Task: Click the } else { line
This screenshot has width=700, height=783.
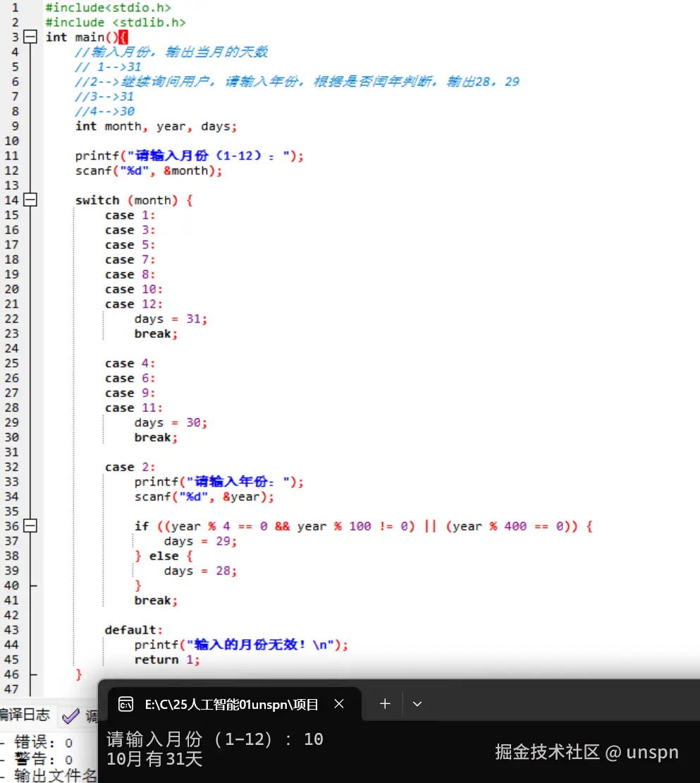Action: [x=163, y=556]
